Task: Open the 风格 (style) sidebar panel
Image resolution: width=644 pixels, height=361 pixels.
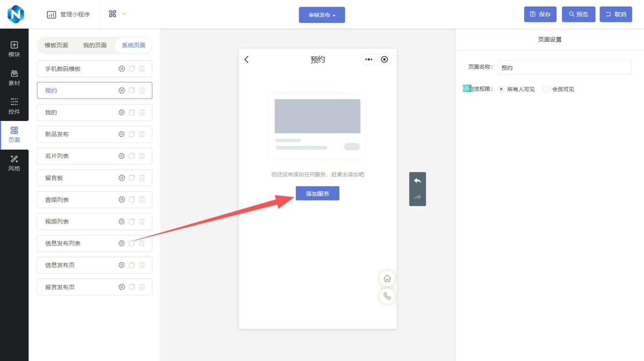Action: 14,163
